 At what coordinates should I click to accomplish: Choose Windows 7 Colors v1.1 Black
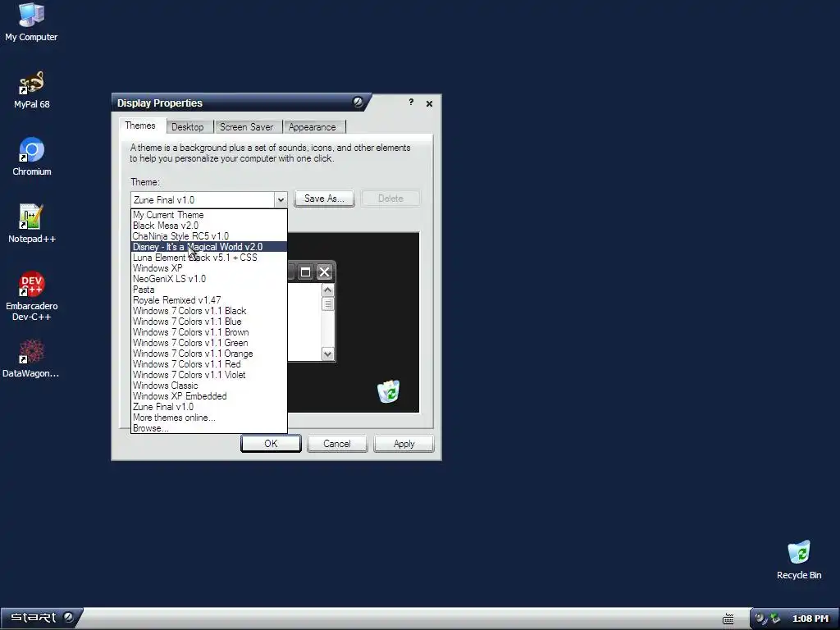pos(209,311)
